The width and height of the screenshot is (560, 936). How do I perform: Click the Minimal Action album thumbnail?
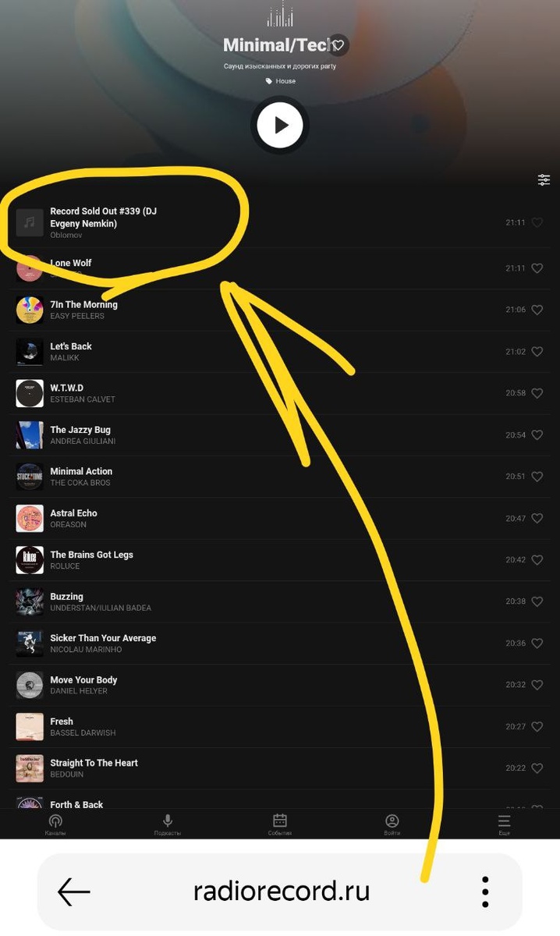30,477
